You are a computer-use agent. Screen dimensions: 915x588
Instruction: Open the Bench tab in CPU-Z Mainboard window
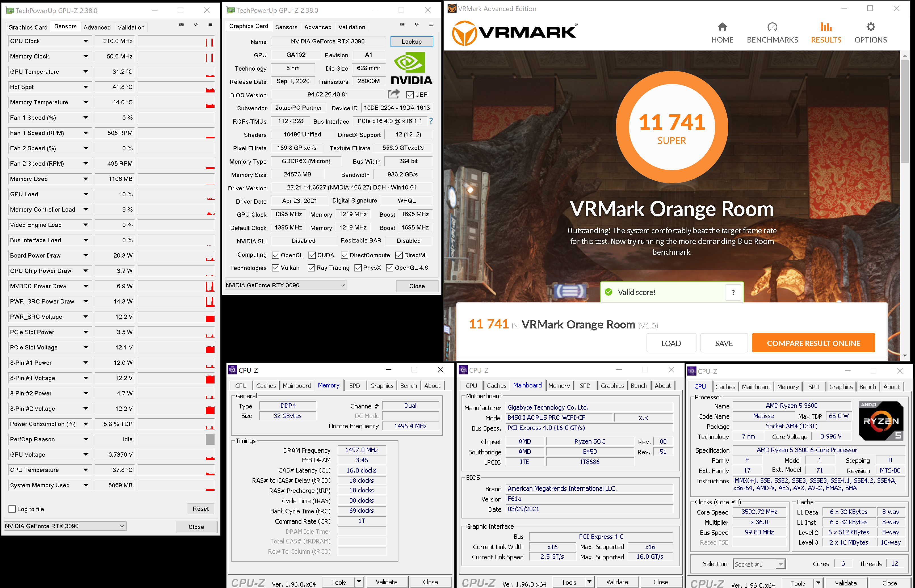click(639, 386)
